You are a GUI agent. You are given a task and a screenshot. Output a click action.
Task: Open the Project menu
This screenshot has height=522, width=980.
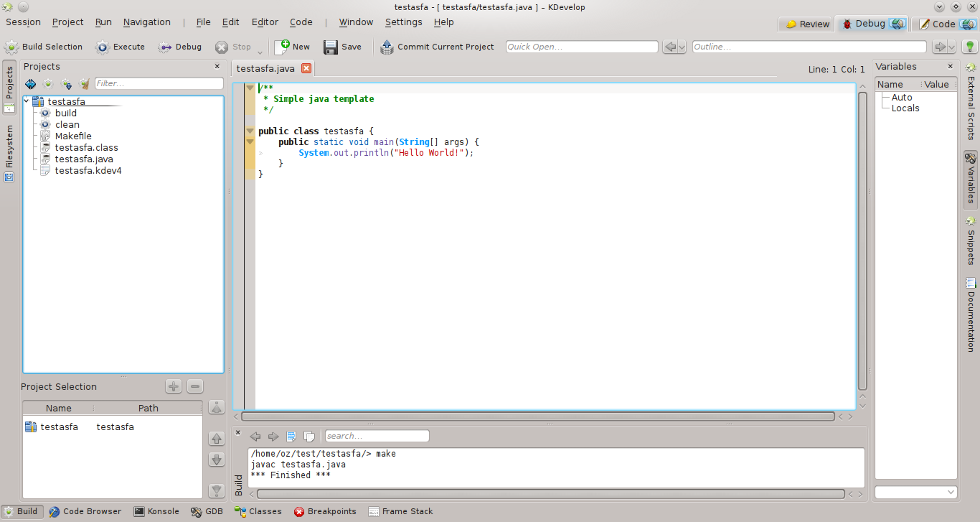pyautogui.click(x=68, y=22)
